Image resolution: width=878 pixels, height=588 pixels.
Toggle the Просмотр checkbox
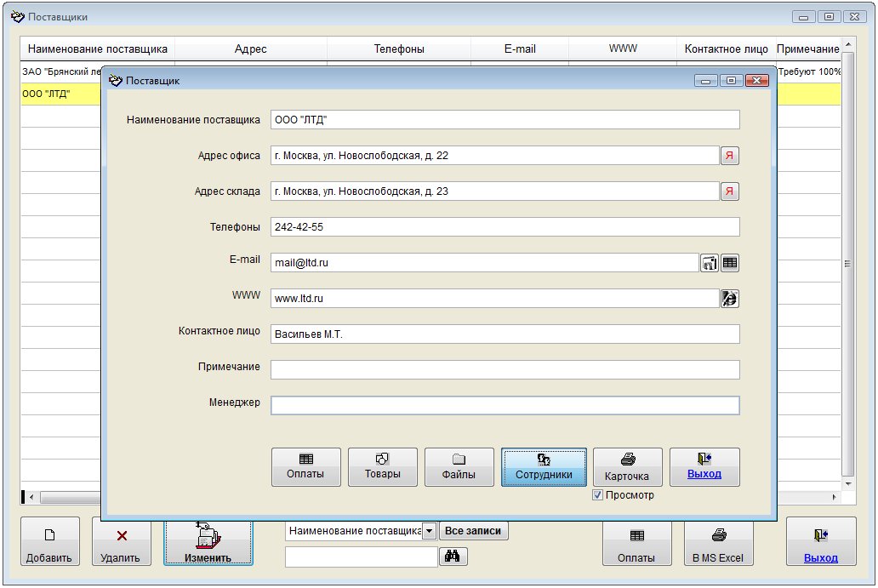(598, 495)
